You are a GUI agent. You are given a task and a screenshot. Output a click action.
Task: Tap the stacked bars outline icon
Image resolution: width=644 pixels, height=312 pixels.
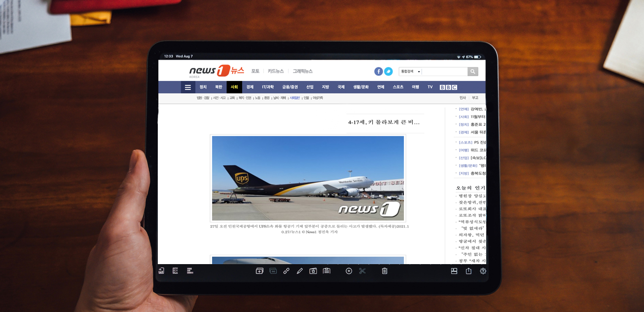pyautogui.click(x=190, y=271)
